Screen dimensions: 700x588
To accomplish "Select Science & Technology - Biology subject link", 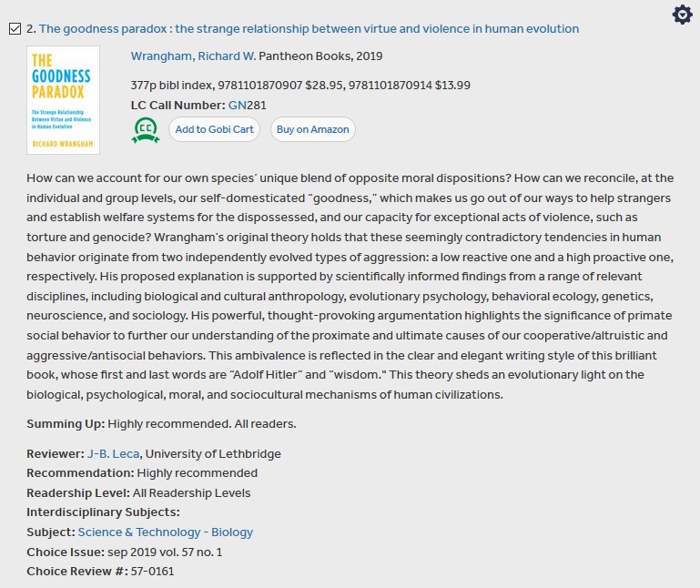I will pyautogui.click(x=166, y=532).
